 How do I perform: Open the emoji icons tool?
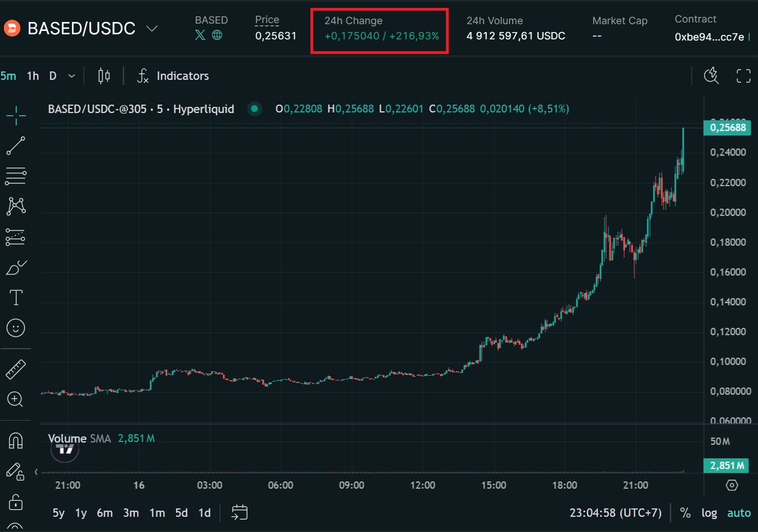coord(16,328)
